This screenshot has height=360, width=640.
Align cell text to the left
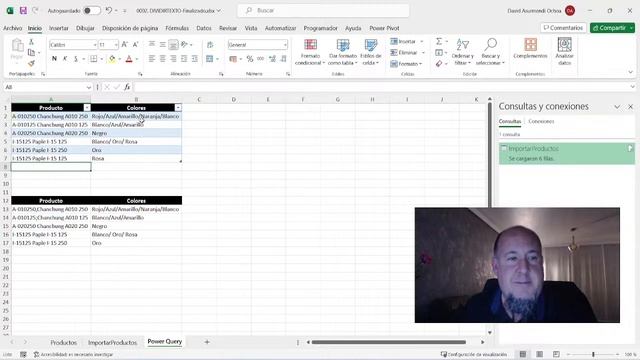tap(151, 59)
